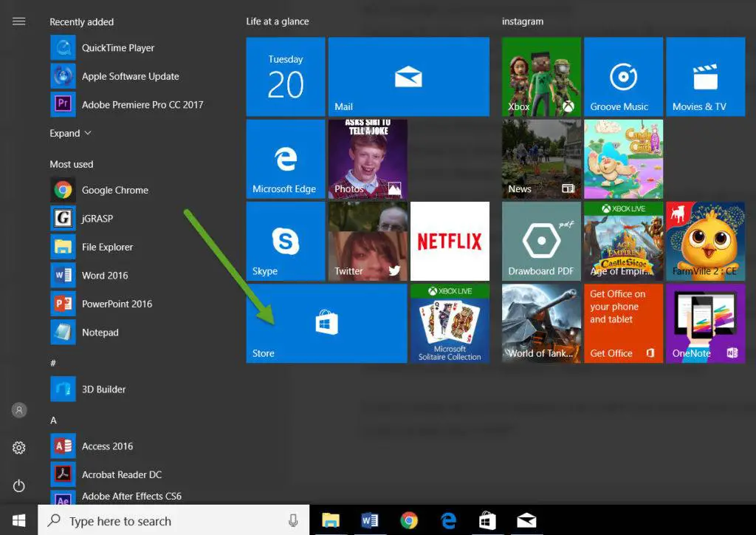The width and height of the screenshot is (756, 535).
Task: Open the News tile
Action: (x=541, y=159)
